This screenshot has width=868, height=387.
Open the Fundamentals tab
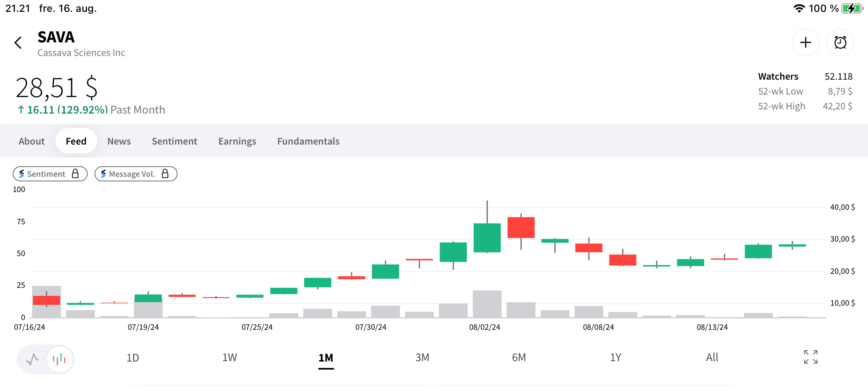pos(308,141)
